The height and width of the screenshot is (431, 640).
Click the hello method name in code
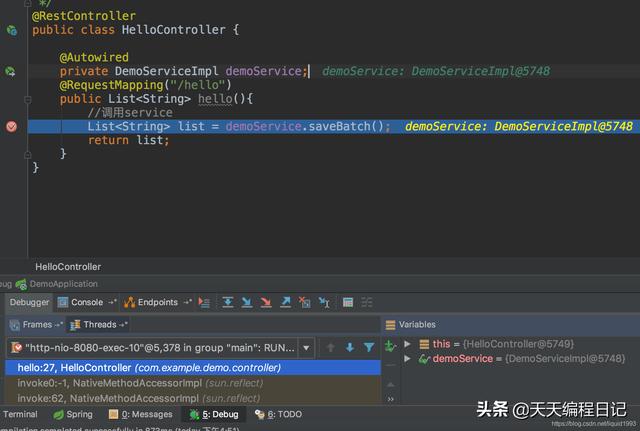[215, 99]
